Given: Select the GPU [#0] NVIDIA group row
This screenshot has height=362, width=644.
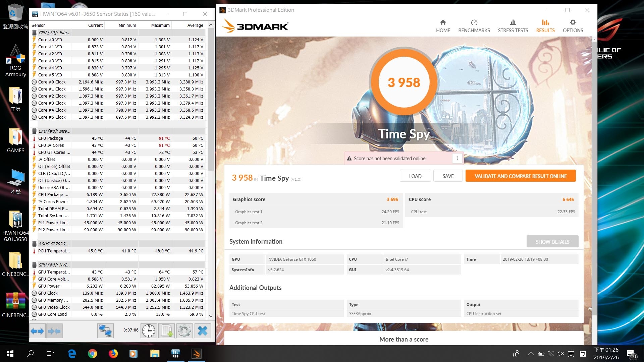Looking at the screenshot, I should pos(118,265).
